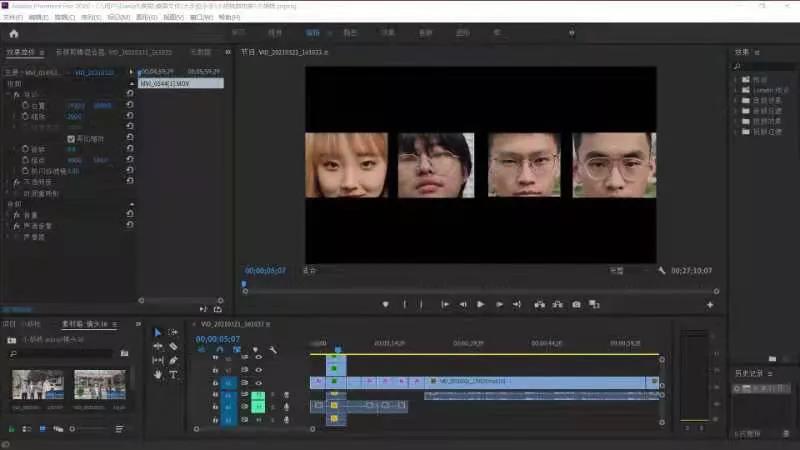800x450 pixels.
Task: Toggle the uniform scale checkbox
Action: coord(71,138)
